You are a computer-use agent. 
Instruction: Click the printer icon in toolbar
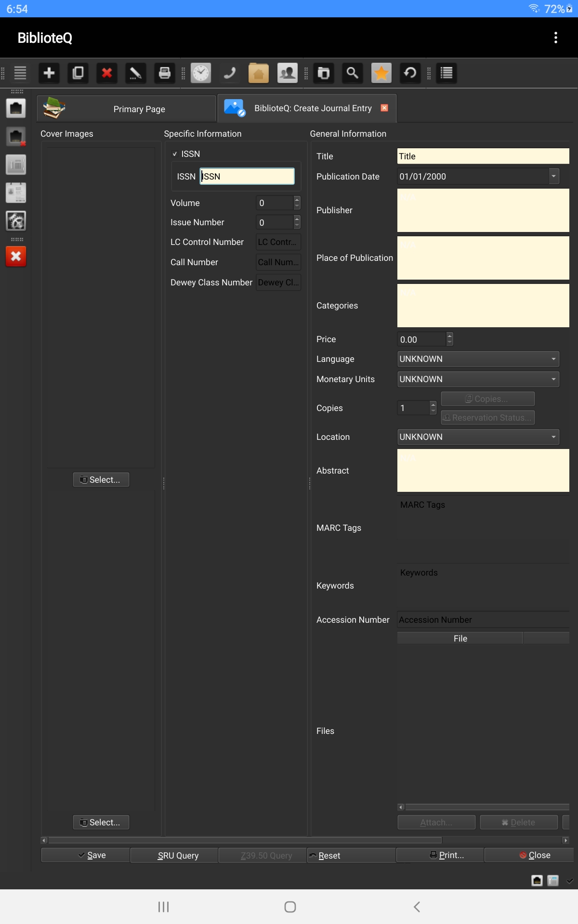[165, 73]
